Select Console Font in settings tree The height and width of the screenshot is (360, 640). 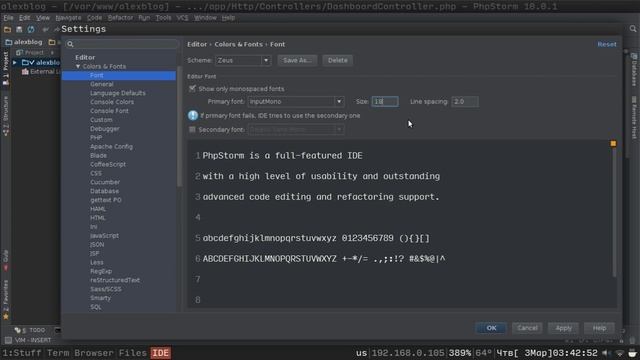pyautogui.click(x=109, y=111)
